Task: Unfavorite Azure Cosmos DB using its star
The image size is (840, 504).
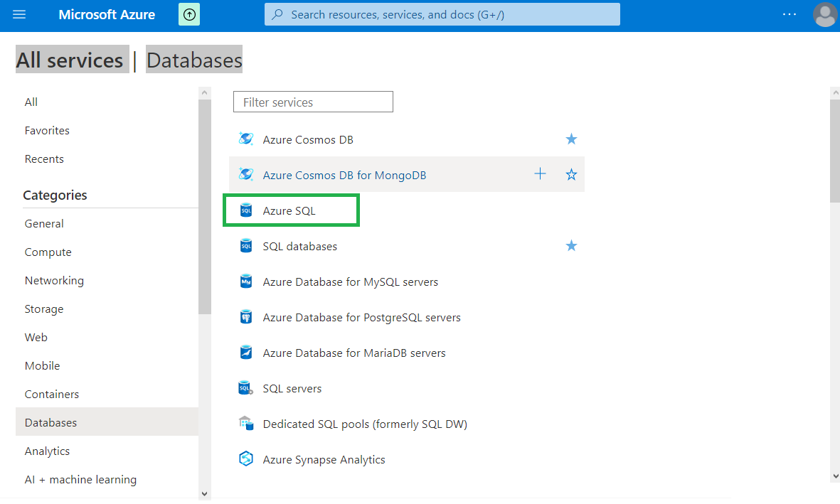Action: 571,139
